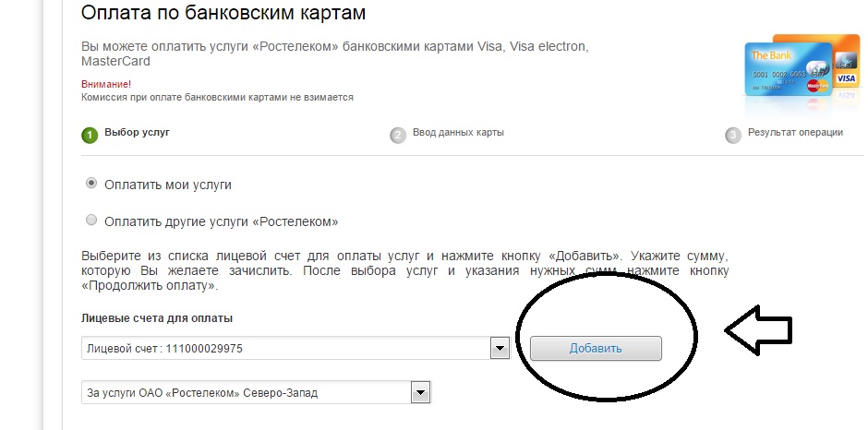The width and height of the screenshot is (868, 430).
Task: Click the green step 1 circle icon
Action: click(x=90, y=135)
